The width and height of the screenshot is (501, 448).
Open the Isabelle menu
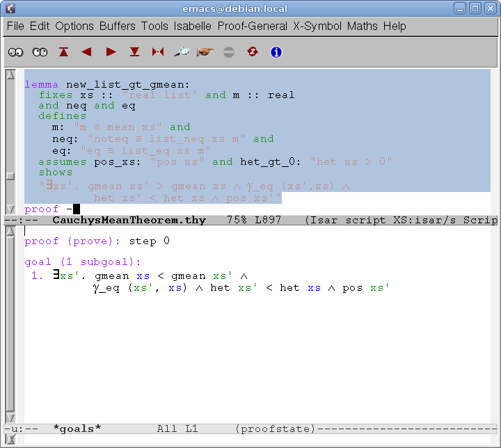point(193,26)
